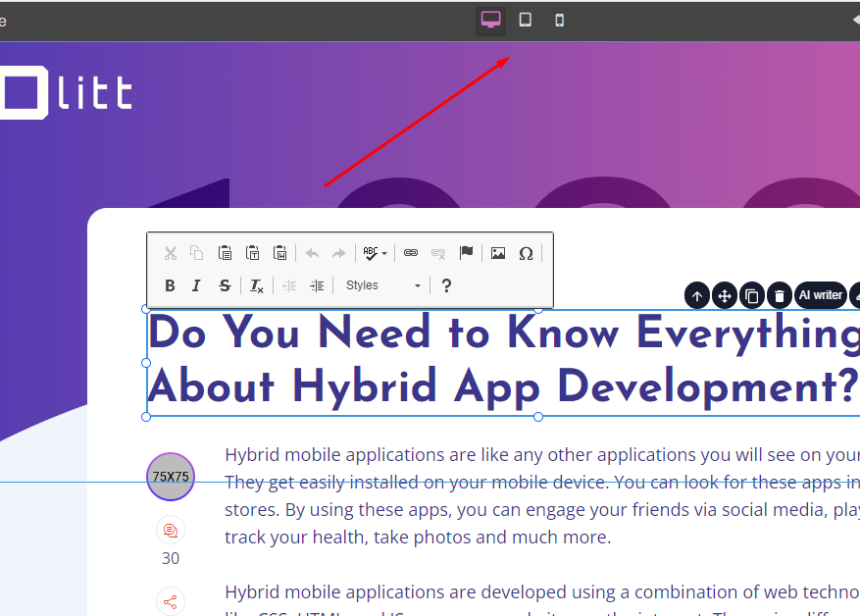This screenshot has width=860, height=616.
Task: Click the comment count 30
Action: 171,558
